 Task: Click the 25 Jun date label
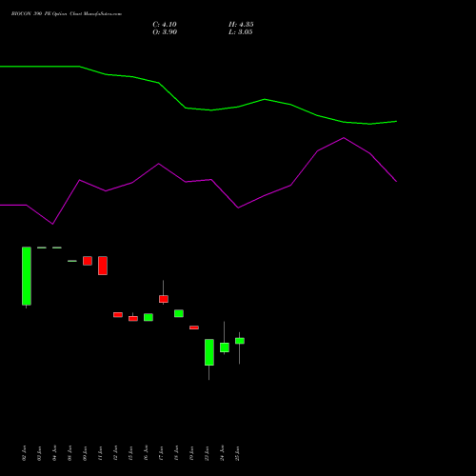[238, 453]
